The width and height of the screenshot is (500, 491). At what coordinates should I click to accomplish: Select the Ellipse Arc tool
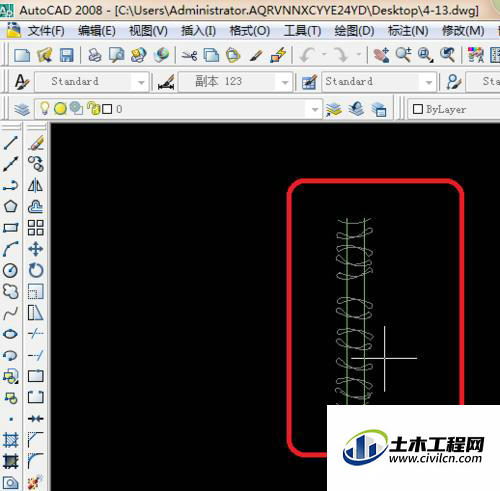coord(10,355)
